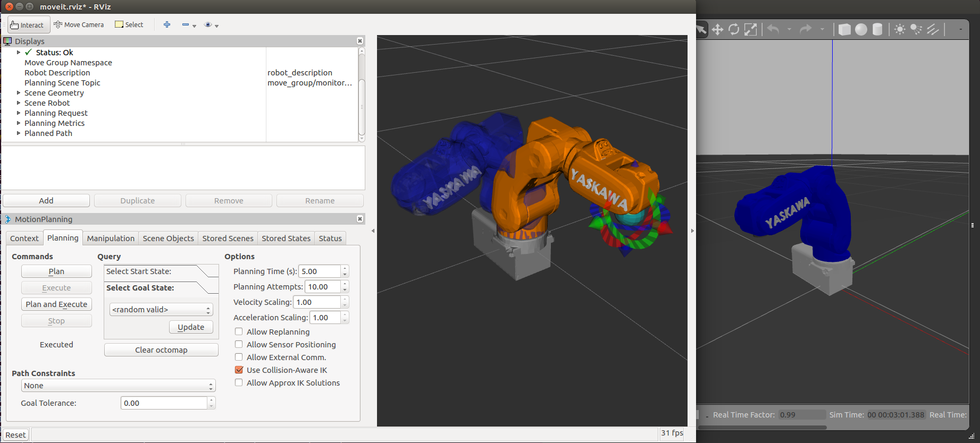Click the Add display button
Image resolution: width=980 pixels, height=443 pixels.
[46, 201]
